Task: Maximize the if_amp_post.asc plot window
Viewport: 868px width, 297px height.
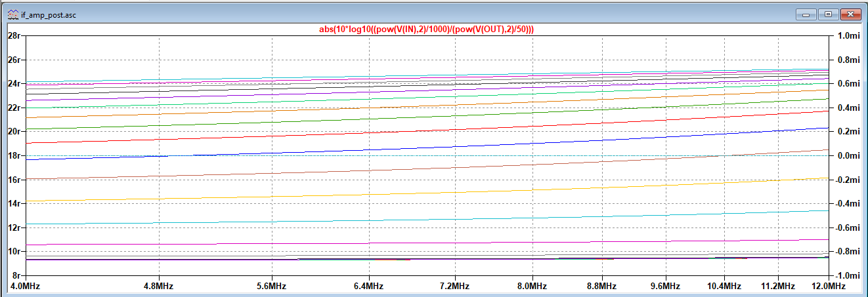Action: (827, 14)
